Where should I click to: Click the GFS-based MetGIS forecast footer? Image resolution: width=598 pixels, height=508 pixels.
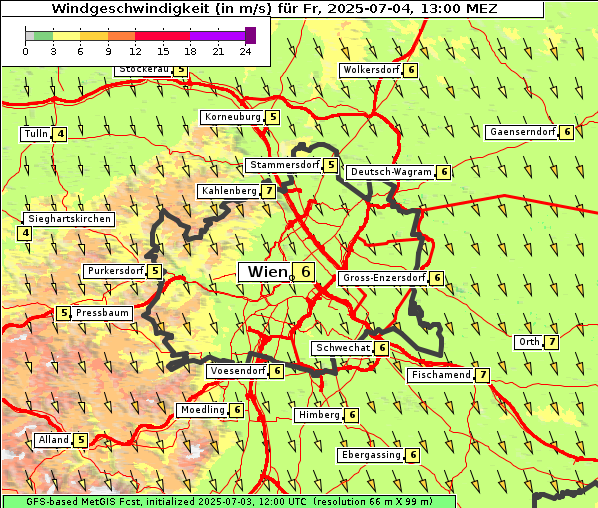pyautogui.click(x=229, y=502)
